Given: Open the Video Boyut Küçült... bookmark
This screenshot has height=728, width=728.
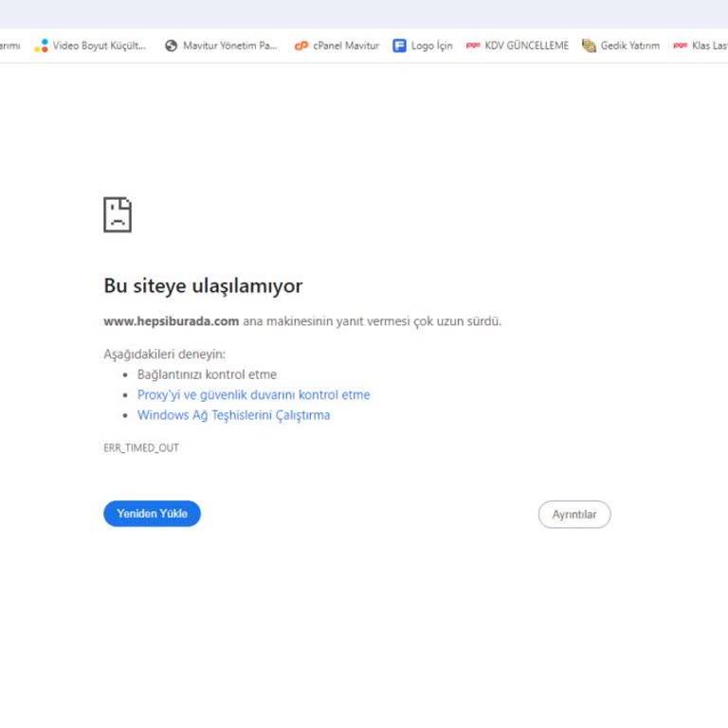Looking at the screenshot, I should (90, 45).
